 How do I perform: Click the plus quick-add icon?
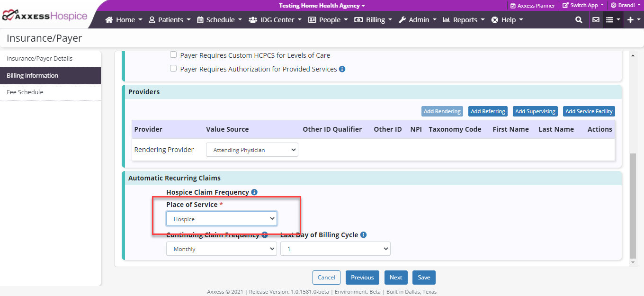[x=633, y=20]
